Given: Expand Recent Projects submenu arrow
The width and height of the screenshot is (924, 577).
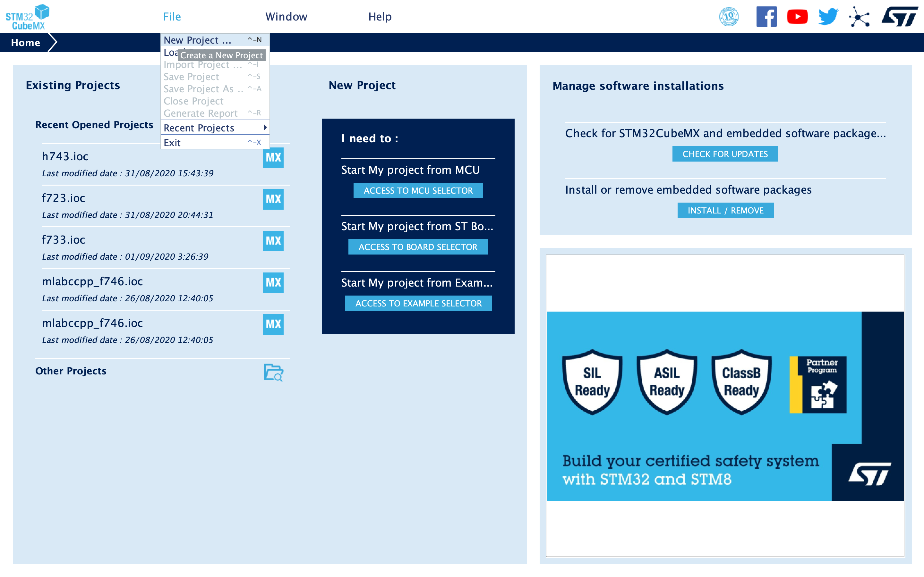Looking at the screenshot, I should 265,128.
